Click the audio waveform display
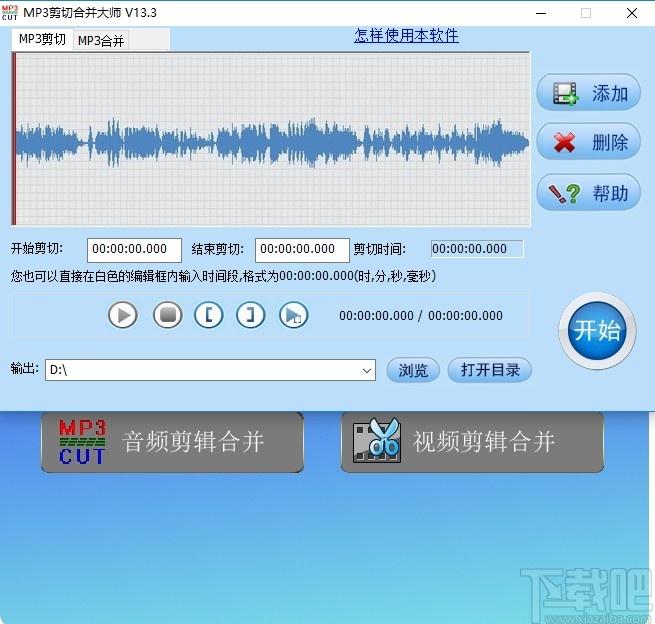Image resolution: width=655 pixels, height=624 pixels. (x=271, y=139)
